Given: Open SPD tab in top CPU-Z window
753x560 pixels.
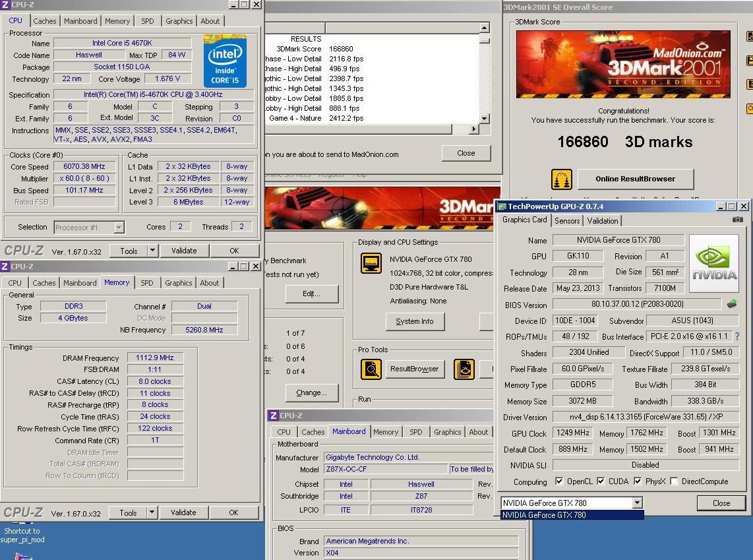Looking at the screenshot, I should pos(148,21).
